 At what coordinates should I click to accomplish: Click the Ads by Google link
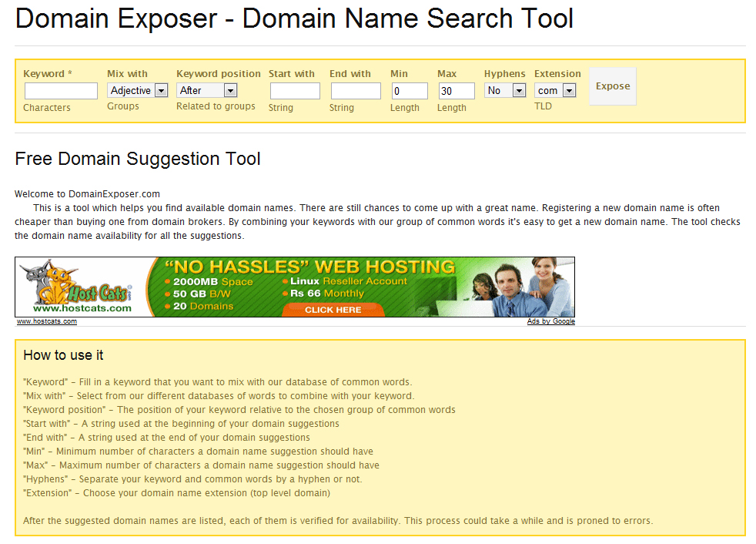550,321
